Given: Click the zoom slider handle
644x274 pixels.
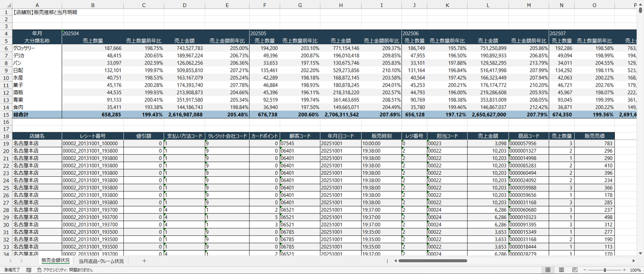Looking at the screenshot, I should pyautogui.click(x=605, y=270).
